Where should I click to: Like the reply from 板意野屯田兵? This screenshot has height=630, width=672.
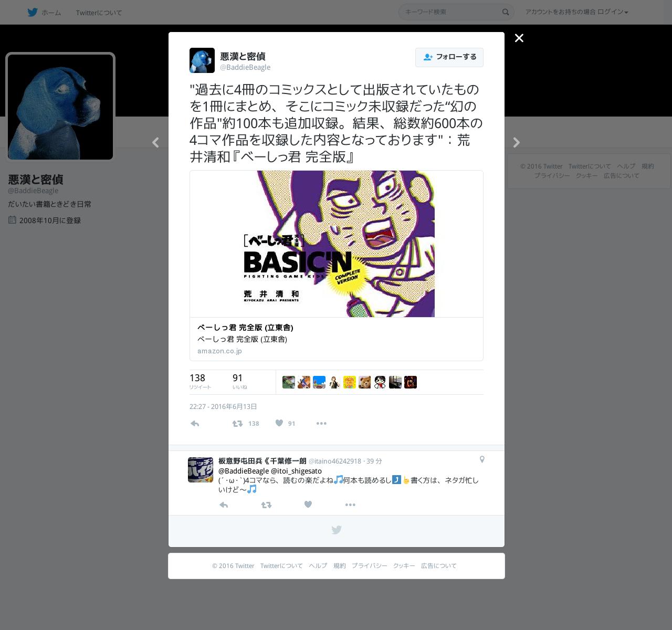click(x=308, y=505)
